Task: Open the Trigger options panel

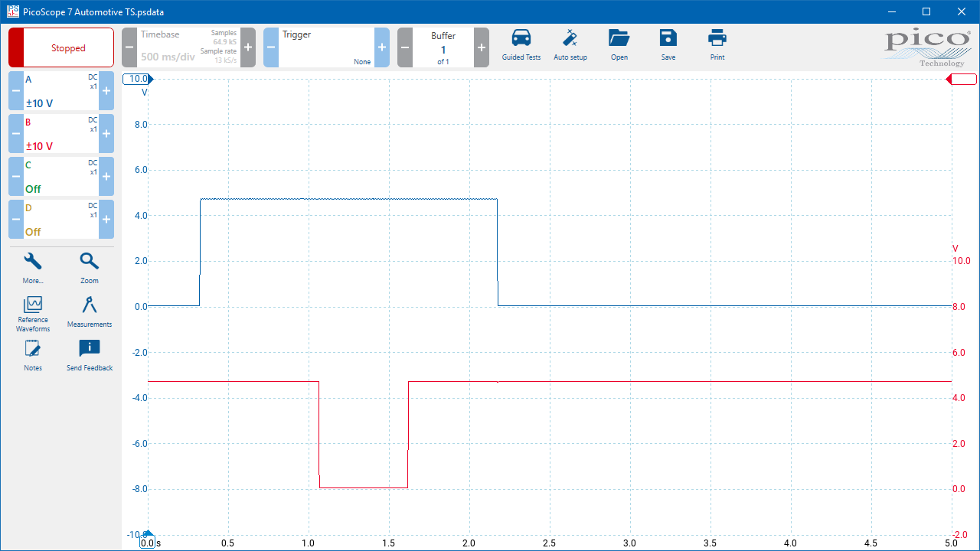Action: click(326, 47)
